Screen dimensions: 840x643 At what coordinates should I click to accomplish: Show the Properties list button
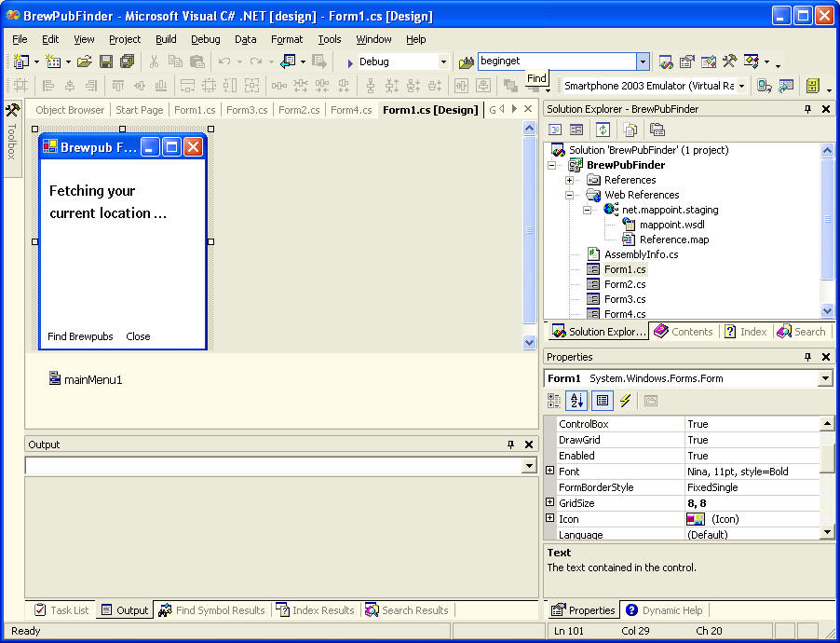tap(603, 401)
